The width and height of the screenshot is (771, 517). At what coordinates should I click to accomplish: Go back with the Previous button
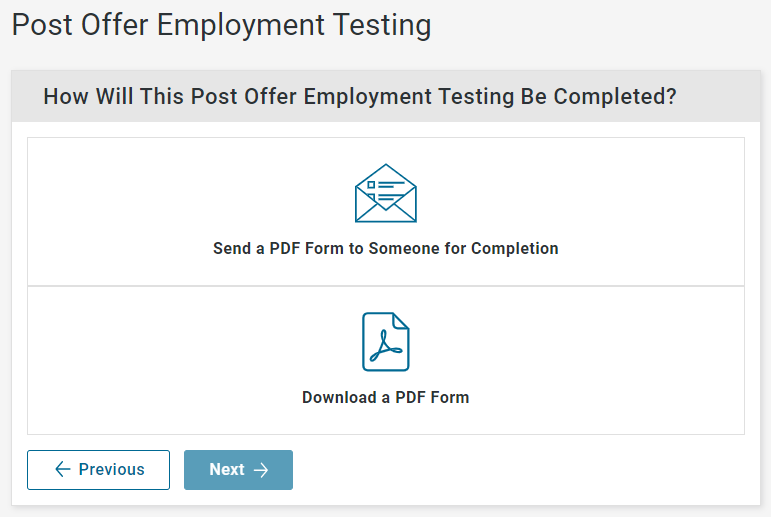click(x=98, y=470)
